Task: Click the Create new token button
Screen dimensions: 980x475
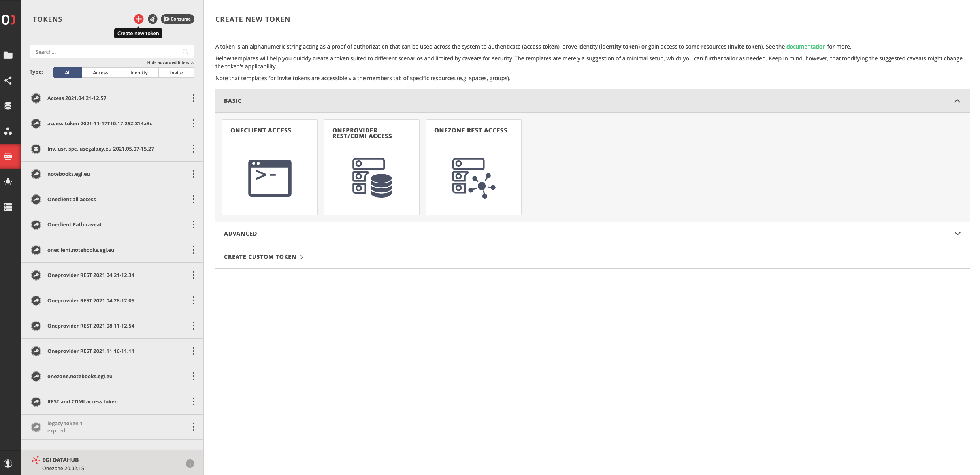Action: (x=139, y=18)
